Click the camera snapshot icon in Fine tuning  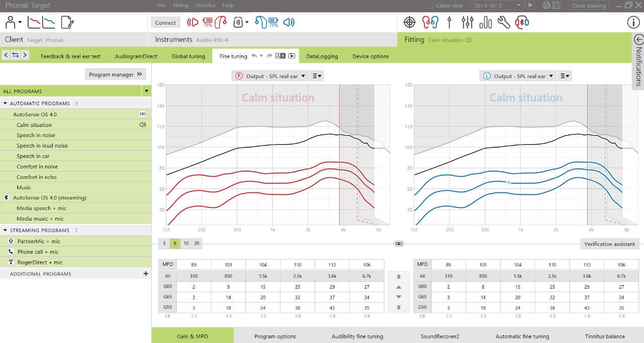coord(292,56)
